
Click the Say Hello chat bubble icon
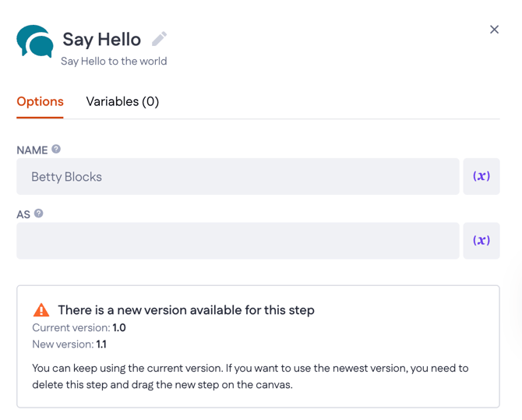click(x=35, y=41)
